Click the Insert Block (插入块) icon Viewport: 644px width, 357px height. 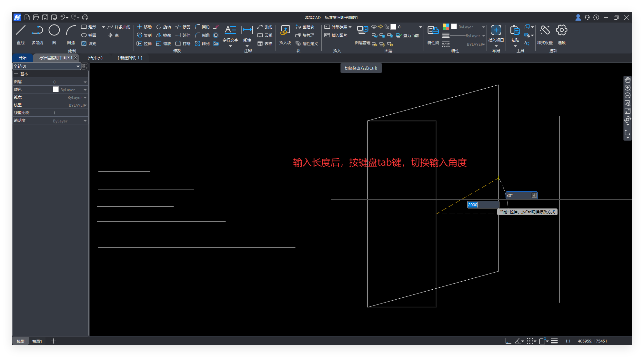tap(285, 31)
